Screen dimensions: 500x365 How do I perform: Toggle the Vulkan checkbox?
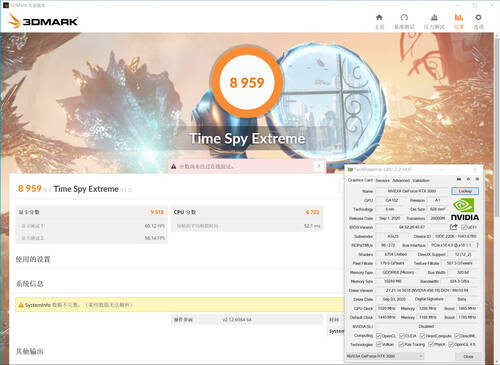pyautogui.click(x=378, y=344)
